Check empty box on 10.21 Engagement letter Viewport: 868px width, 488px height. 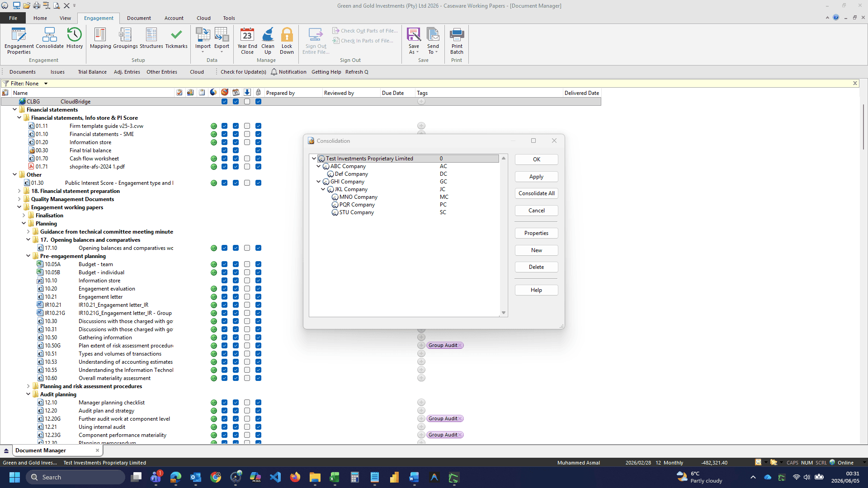pos(247,297)
